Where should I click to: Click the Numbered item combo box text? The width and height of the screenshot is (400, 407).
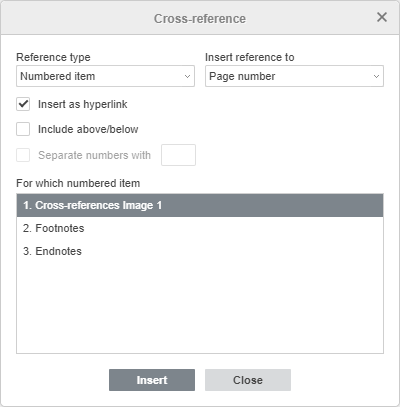(x=58, y=76)
